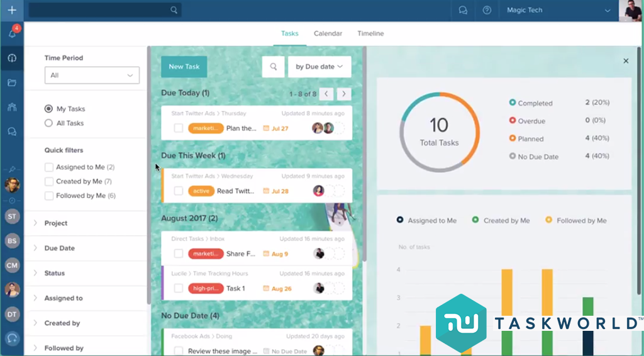This screenshot has width=644, height=356.
Task: Mark the Task 1 checkbox complete
Action: (179, 289)
